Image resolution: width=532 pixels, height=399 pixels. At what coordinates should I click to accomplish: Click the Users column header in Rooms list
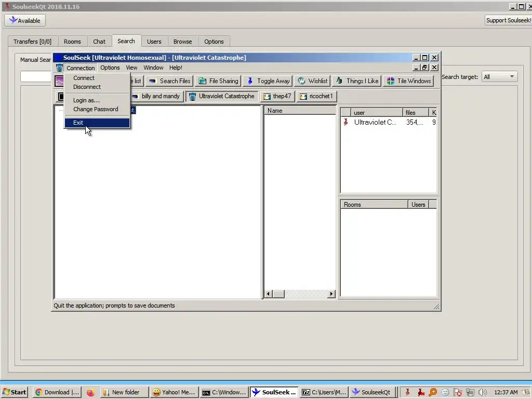418,205
